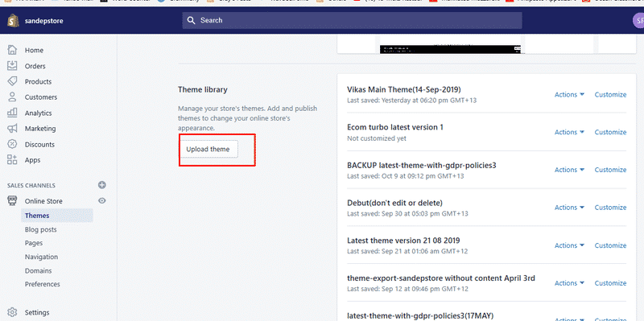The image size is (644, 321).
Task: Navigate to Customers
Action: click(x=41, y=97)
